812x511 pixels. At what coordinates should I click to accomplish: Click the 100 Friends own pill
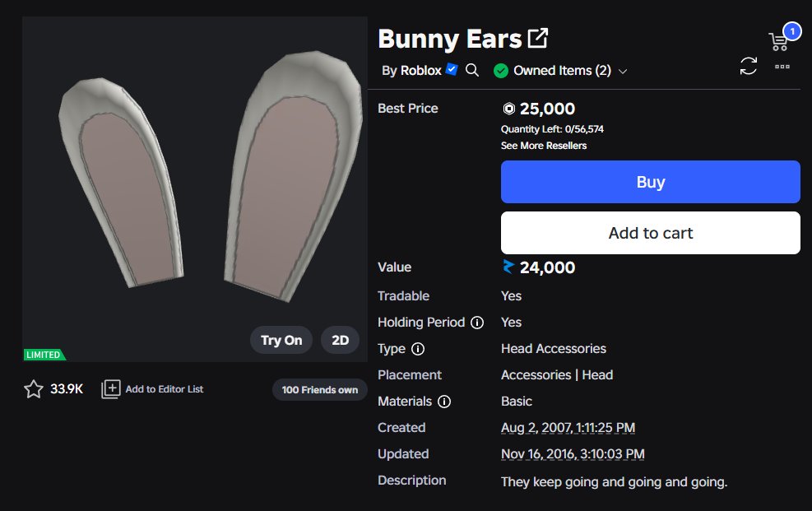tap(319, 390)
